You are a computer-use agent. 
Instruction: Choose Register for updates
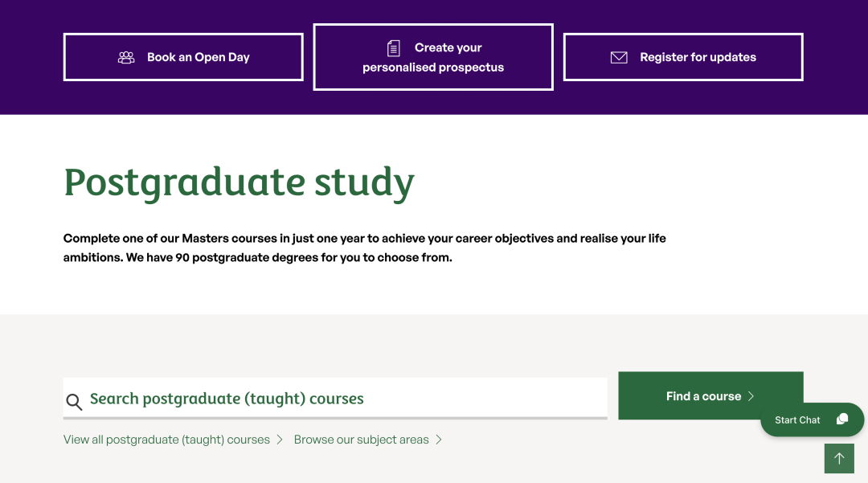click(683, 57)
